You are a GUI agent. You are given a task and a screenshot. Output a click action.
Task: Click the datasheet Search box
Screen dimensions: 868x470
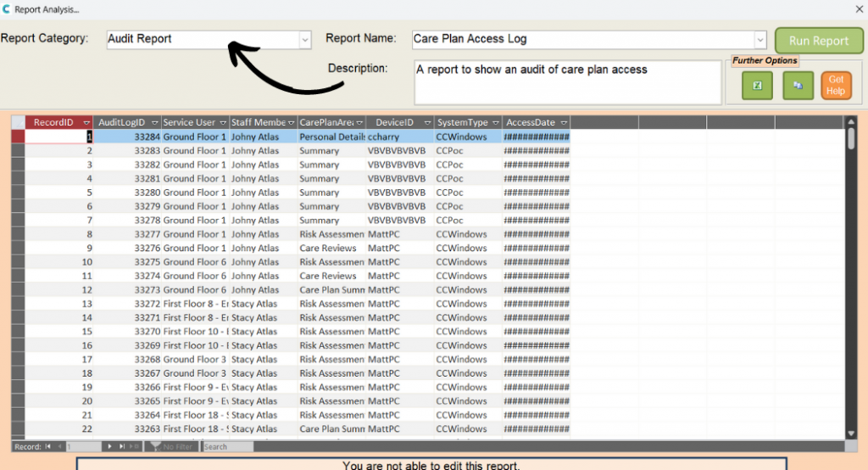[x=227, y=446]
